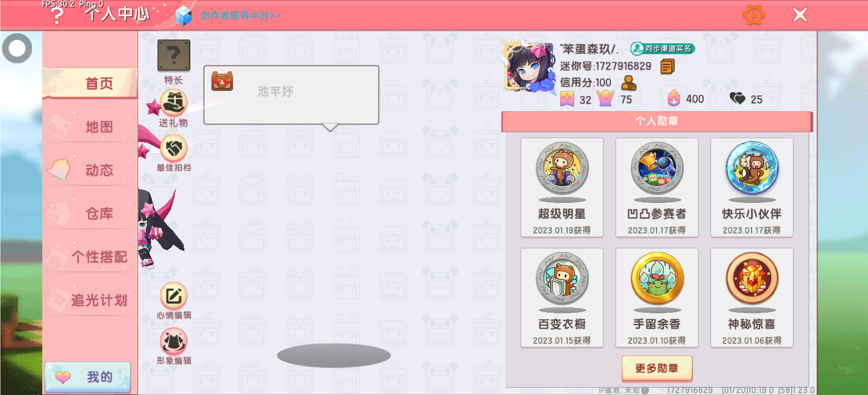Viewport: 868px width, 395px height.
Task: Open the orange settings gear
Action: [754, 15]
